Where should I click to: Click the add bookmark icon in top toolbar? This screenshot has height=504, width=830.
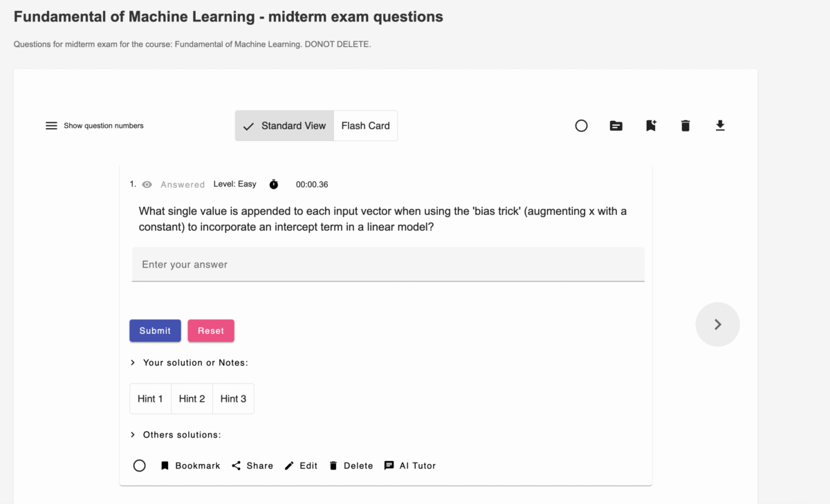click(x=651, y=126)
